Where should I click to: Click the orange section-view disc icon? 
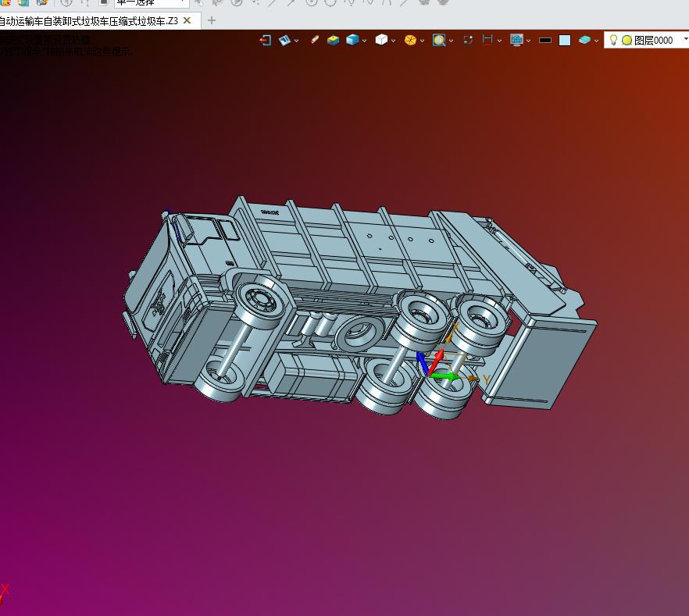[410, 40]
